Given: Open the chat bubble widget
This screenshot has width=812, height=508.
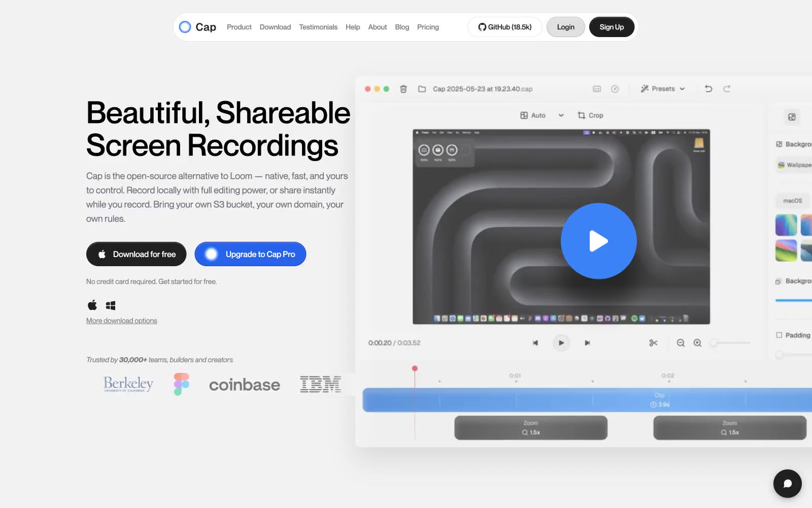Looking at the screenshot, I should point(787,484).
